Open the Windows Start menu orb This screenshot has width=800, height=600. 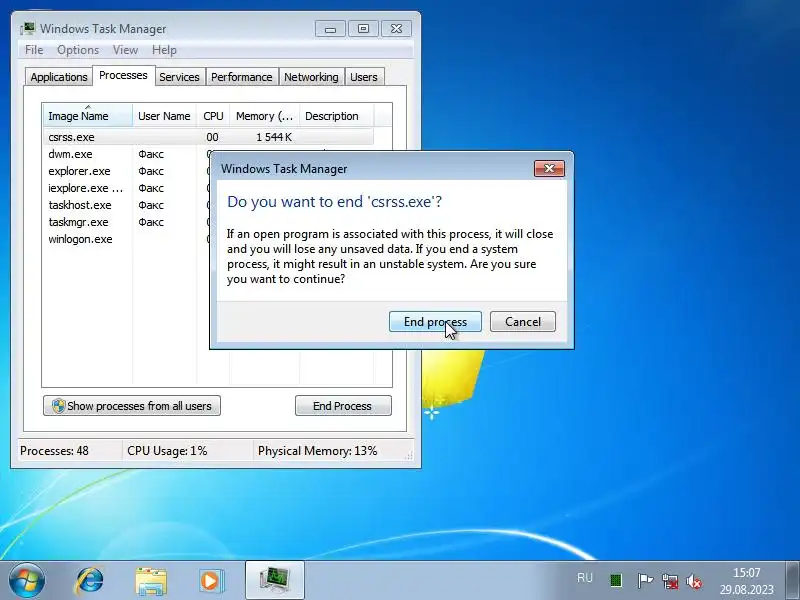[27, 581]
